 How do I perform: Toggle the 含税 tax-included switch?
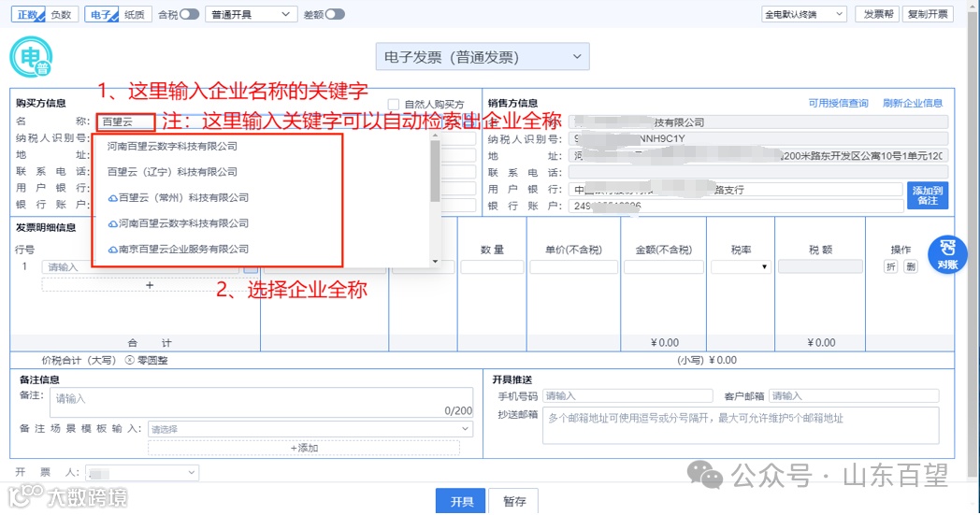[x=190, y=14]
